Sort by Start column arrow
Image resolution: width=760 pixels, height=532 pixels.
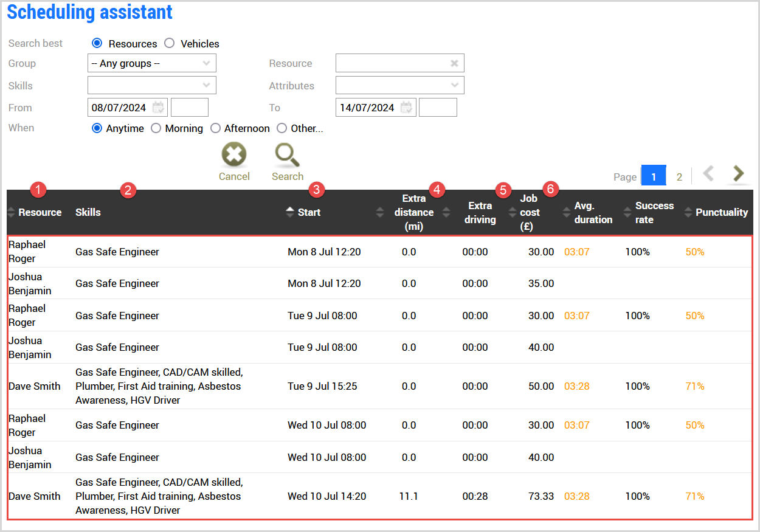(x=290, y=212)
